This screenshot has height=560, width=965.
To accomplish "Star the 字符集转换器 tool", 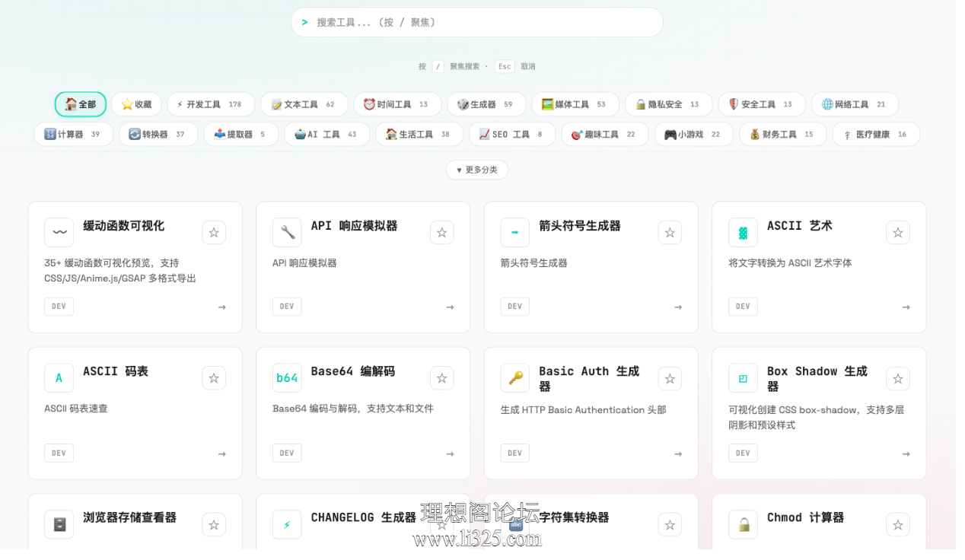I will 670,524.
